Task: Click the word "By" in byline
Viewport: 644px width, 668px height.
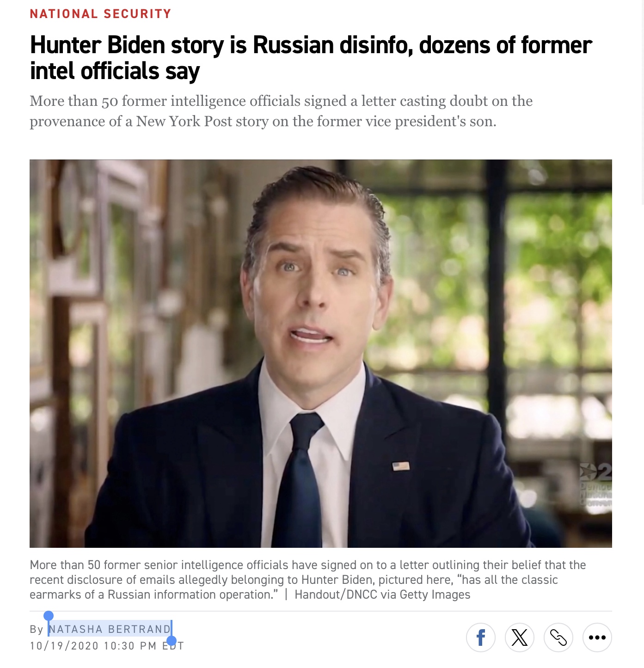Action: pos(36,629)
